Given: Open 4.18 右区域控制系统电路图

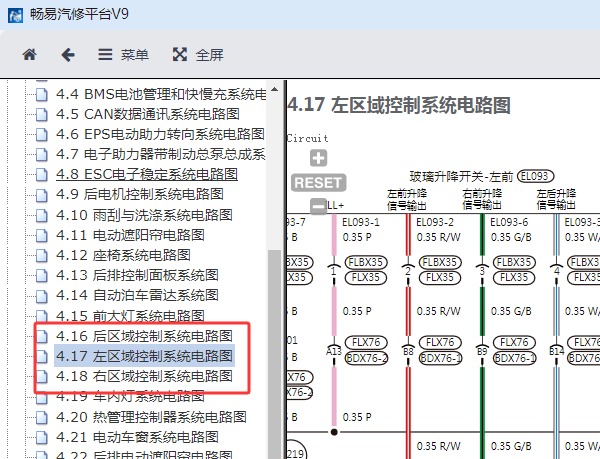Looking at the screenshot, I should [144, 376].
